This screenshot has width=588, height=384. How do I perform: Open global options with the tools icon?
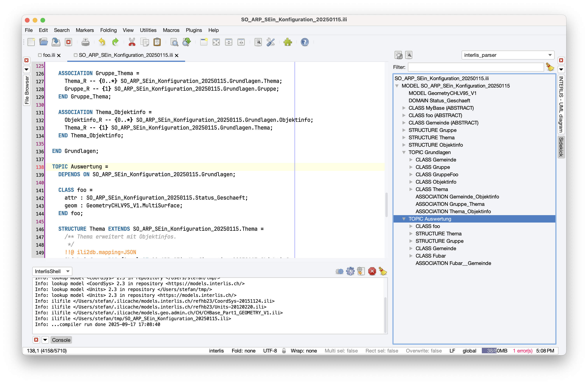click(271, 42)
